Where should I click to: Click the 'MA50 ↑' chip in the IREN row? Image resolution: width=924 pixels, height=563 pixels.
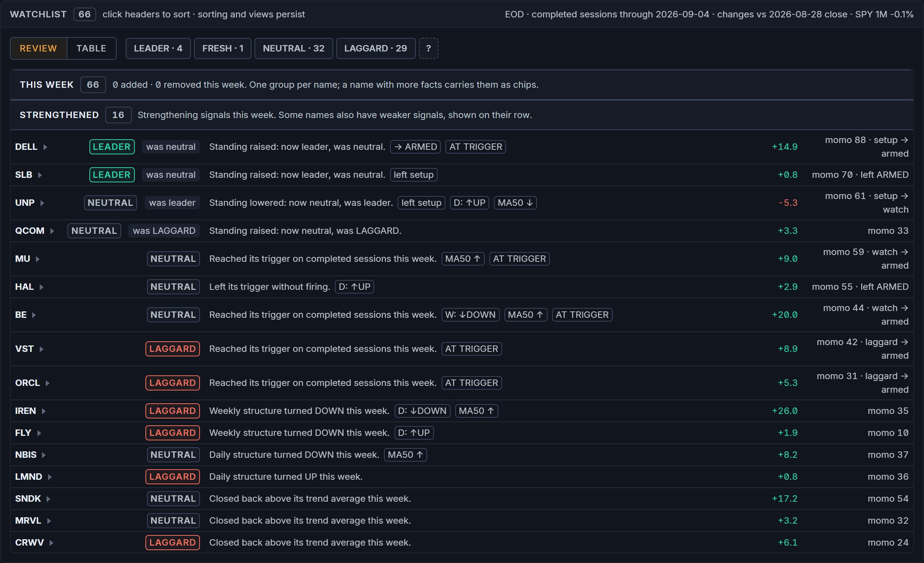[x=476, y=411]
